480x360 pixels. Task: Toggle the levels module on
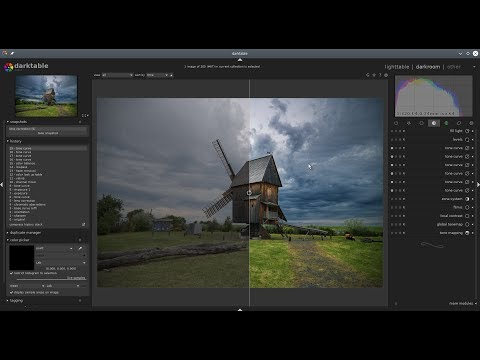pyautogui.click(x=467, y=139)
